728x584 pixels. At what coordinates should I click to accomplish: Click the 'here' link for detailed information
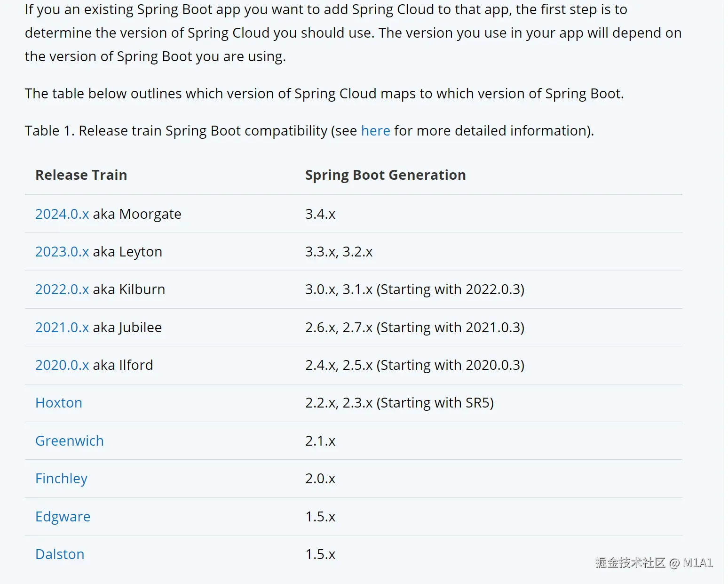click(x=375, y=131)
